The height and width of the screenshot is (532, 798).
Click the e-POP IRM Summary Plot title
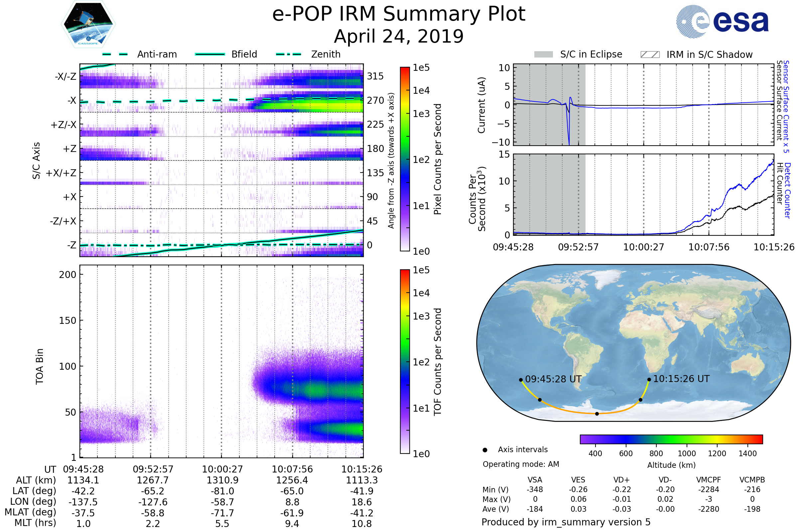click(x=399, y=14)
